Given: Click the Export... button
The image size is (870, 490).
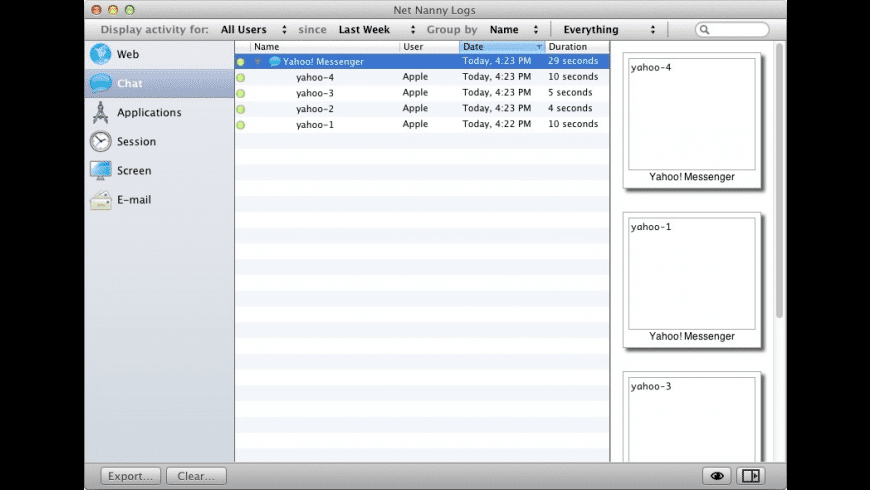Looking at the screenshot, I should tap(130, 476).
